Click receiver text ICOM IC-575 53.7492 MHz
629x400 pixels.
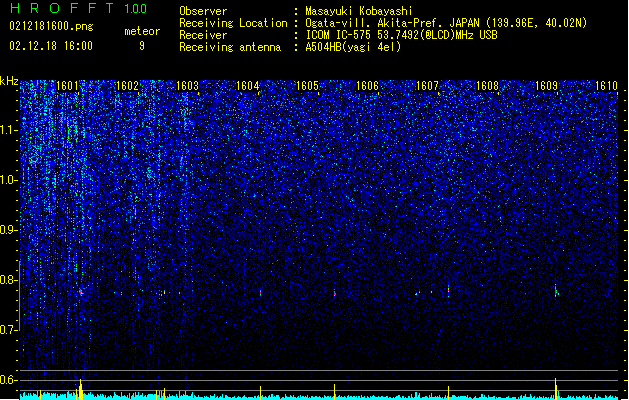point(401,35)
